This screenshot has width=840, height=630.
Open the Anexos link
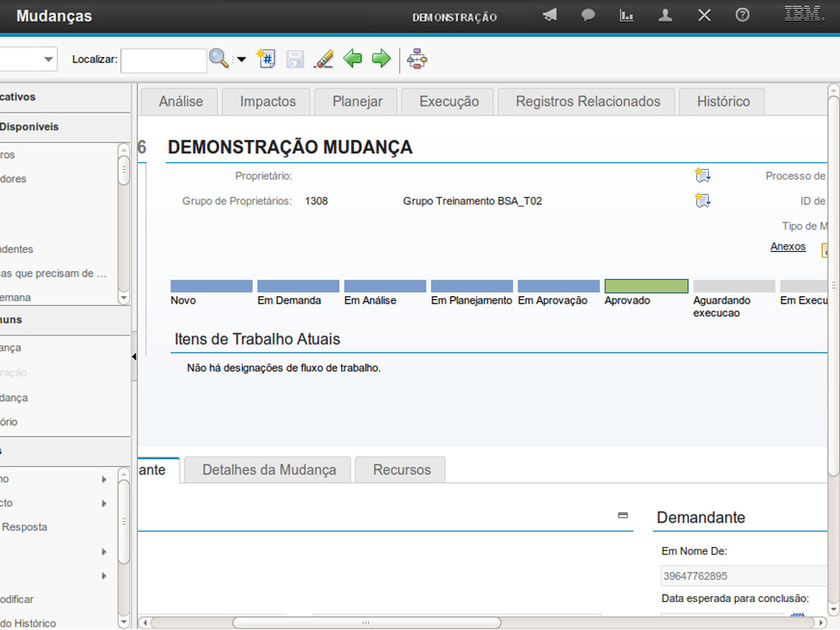click(x=787, y=247)
